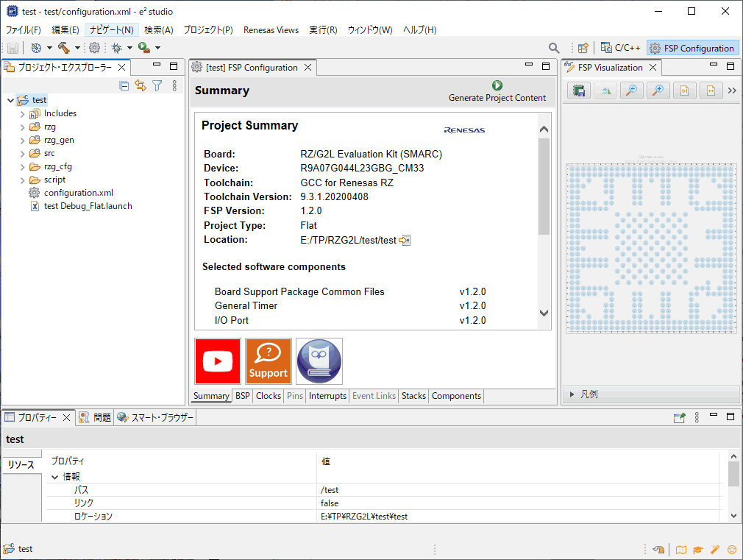The image size is (743, 560).
Task: Open Project Explorer view menu (three dots)
Action: (x=174, y=85)
